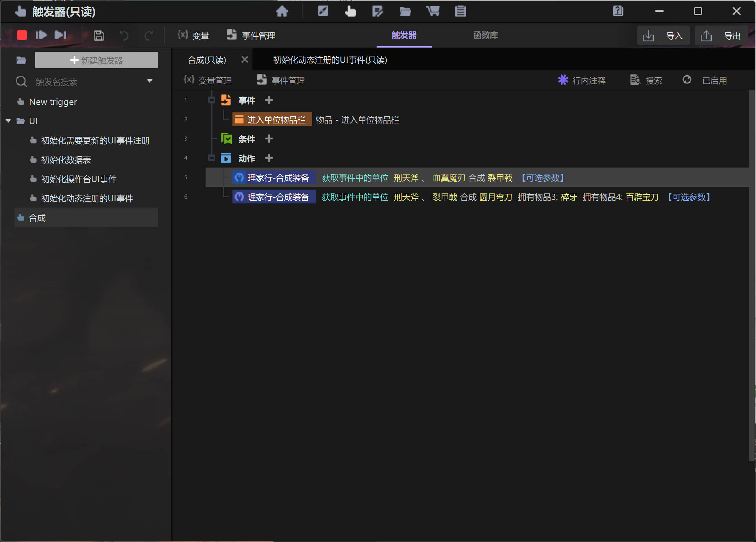Click the step-forward play button
This screenshot has height=542, width=756.
point(60,35)
